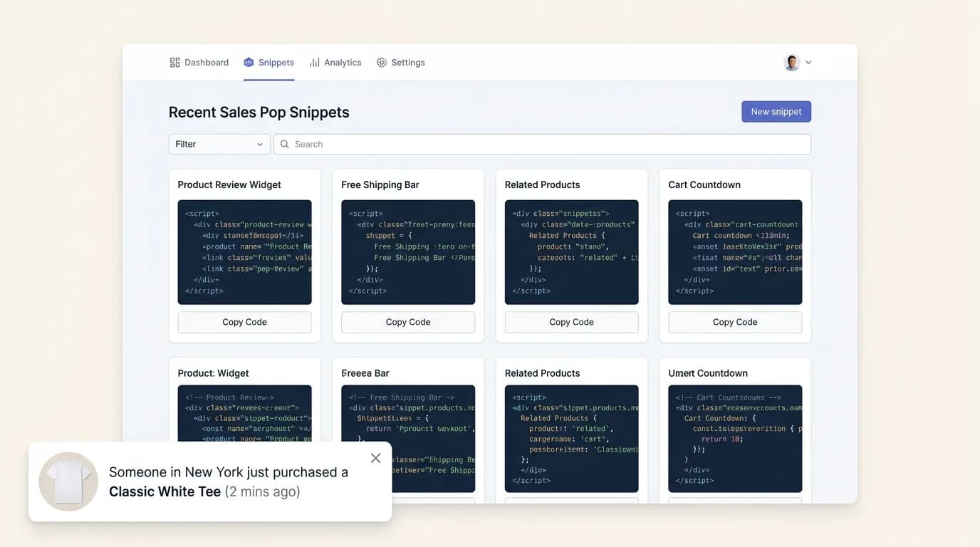Click the Classic White Tee product name
Screen dimensions: 980x547
(x=165, y=491)
